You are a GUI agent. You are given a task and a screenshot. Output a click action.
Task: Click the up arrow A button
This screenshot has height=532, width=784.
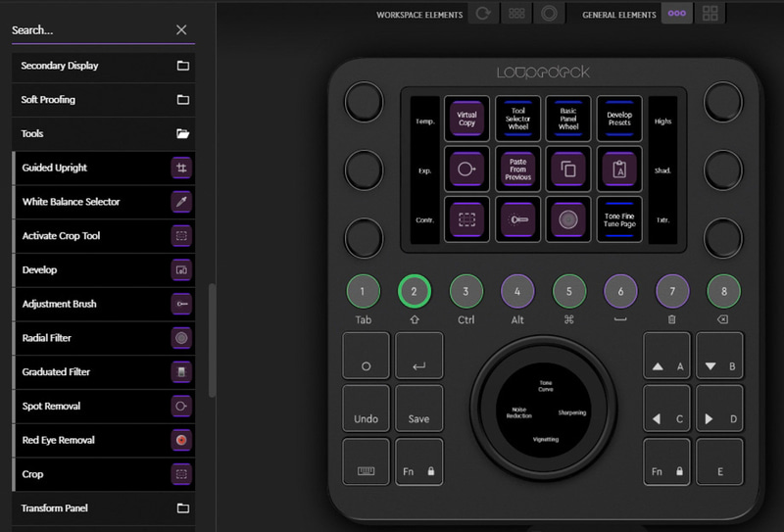pyautogui.click(x=666, y=356)
